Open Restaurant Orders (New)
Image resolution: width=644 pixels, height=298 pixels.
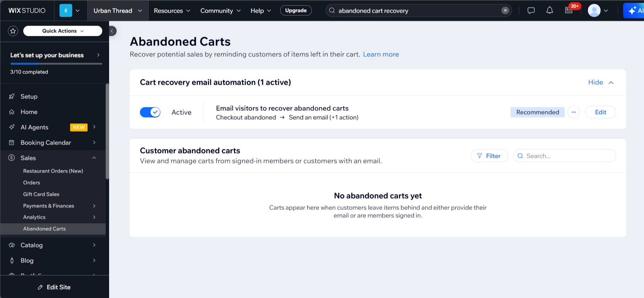[x=53, y=171]
